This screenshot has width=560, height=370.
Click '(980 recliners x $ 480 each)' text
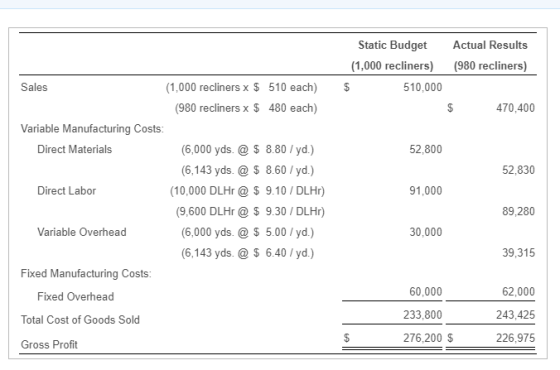coord(246,108)
